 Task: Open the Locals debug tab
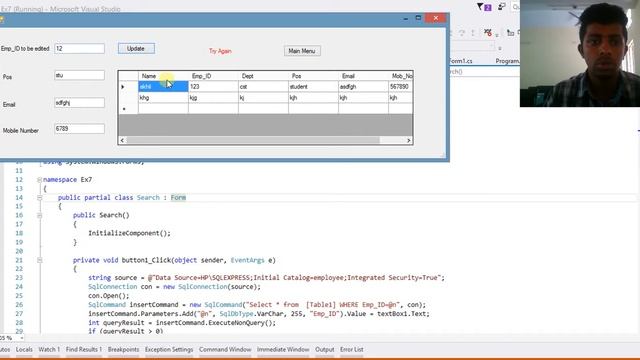(x=24, y=350)
